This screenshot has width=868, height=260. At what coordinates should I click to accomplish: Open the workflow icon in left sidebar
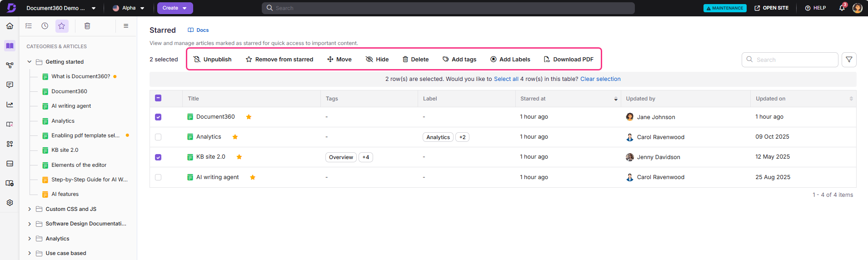(x=10, y=65)
